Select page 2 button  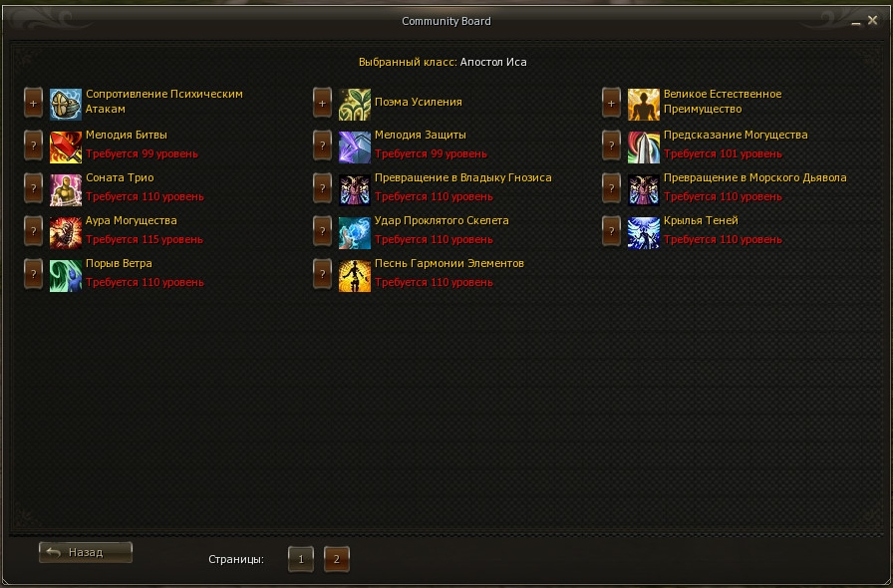click(x=337, y=559)
